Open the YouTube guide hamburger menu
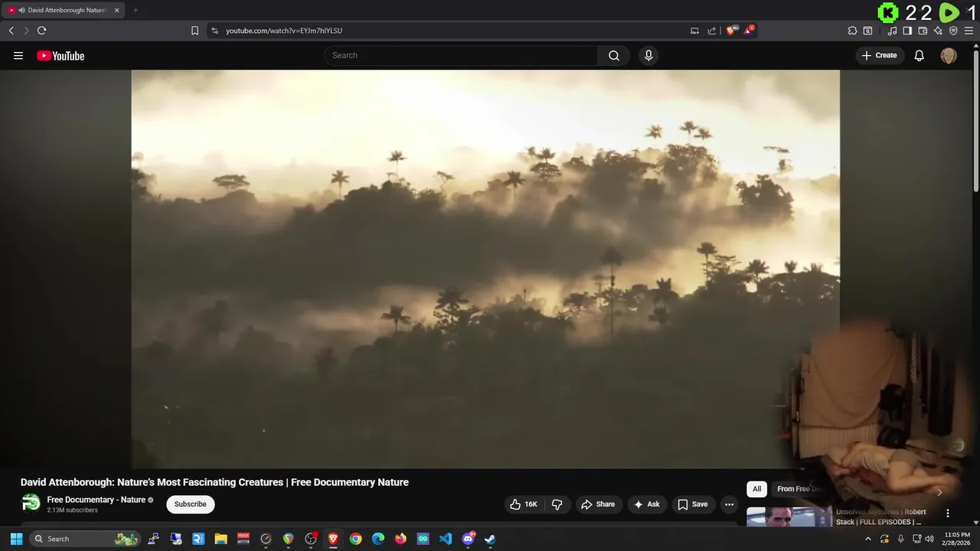The image size is (980, 551). pos(18,56)
